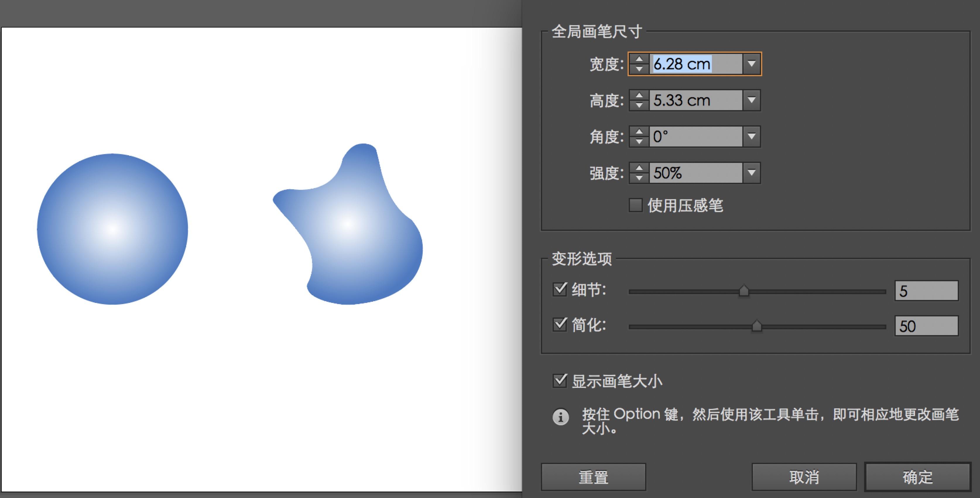Click the 重置 reset button
This screenshot has width=980, height=498.
(x=594, y=477)
